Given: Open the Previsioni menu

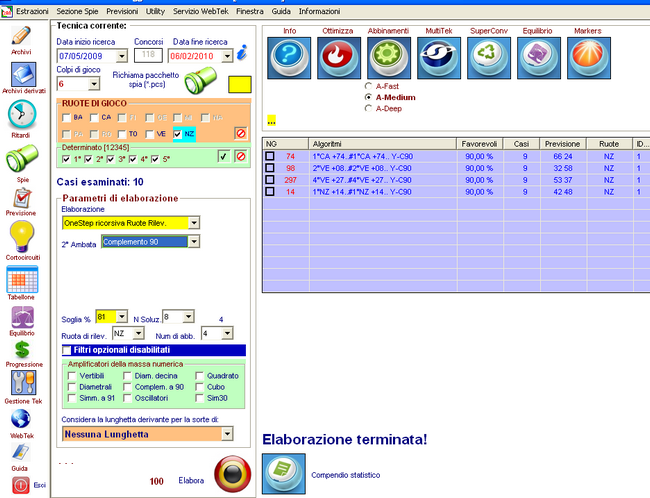Looking at the screenshot, I should 122,12.
